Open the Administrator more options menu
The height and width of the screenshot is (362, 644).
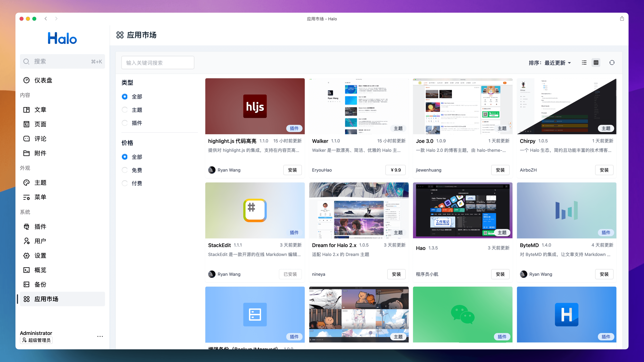click(x=100, y=336)
